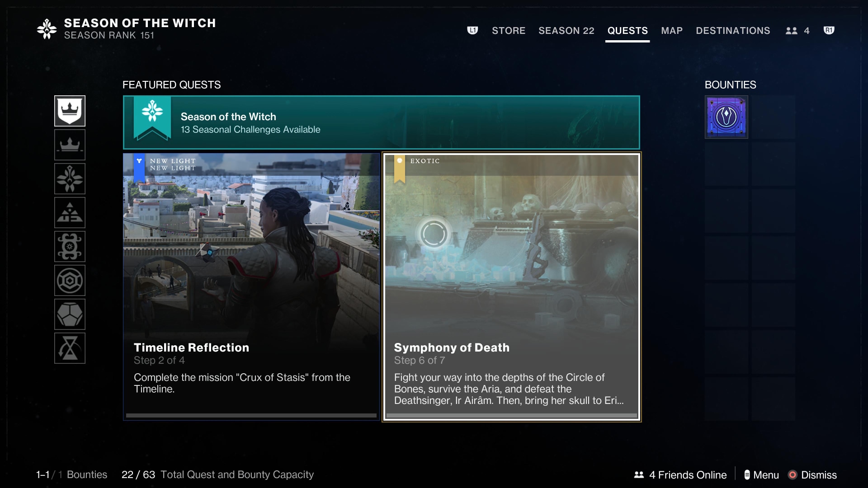Viewport: 868px width, 488px height.
Task: Switch to the Season 22 tab
Action: tap(566, 31)
